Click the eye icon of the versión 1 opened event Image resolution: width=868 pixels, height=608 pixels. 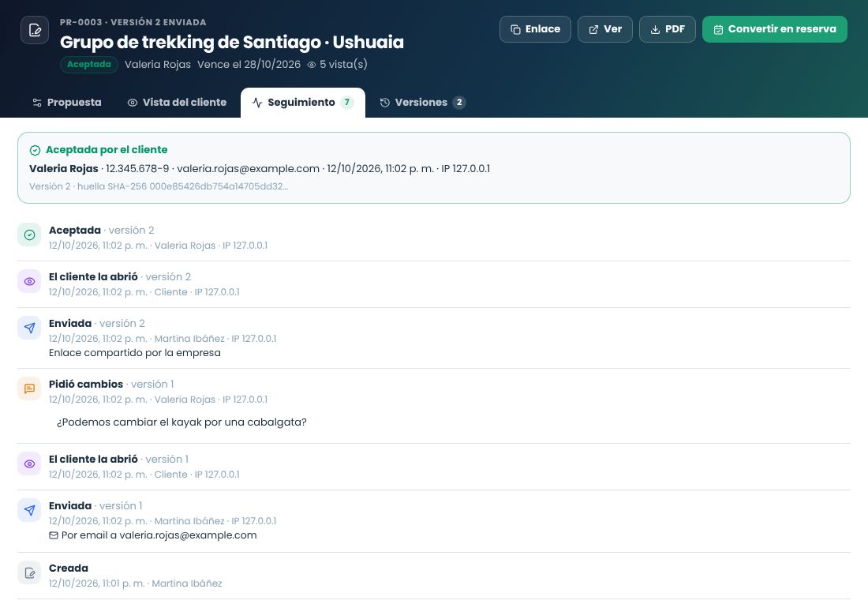pos(29,464)
